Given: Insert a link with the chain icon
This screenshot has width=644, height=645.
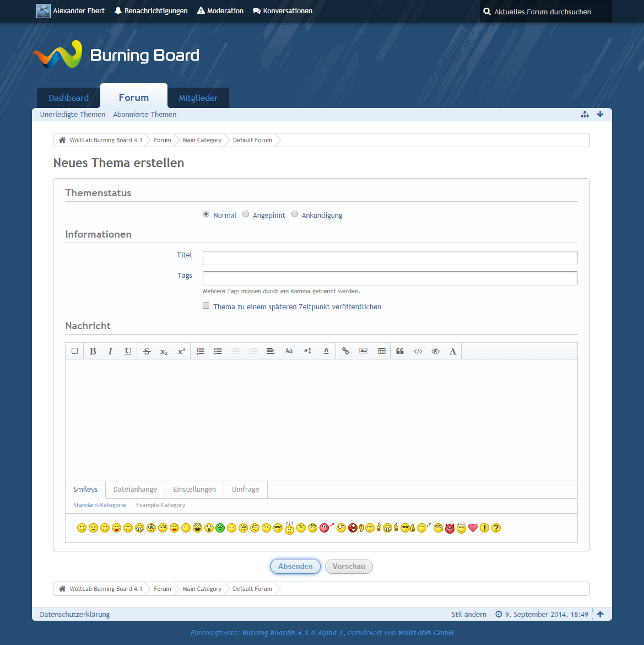Looking at the screenshot, I should tap(345, 351).
